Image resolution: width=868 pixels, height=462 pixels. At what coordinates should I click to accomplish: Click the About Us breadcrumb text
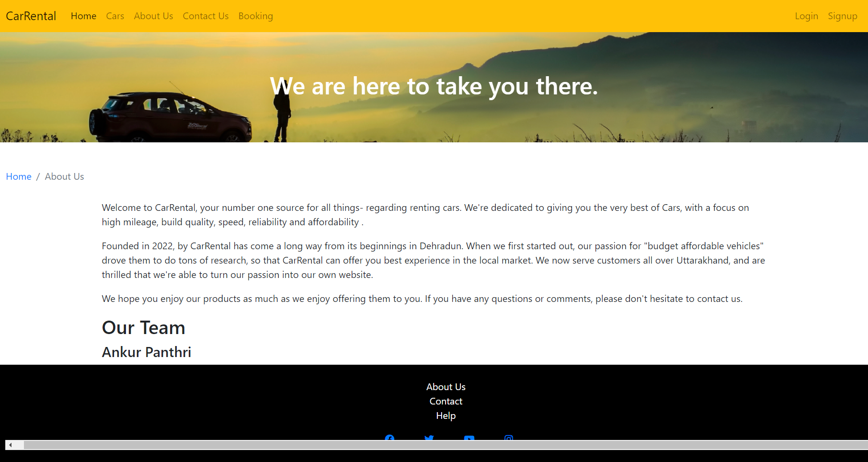point(64,176)
